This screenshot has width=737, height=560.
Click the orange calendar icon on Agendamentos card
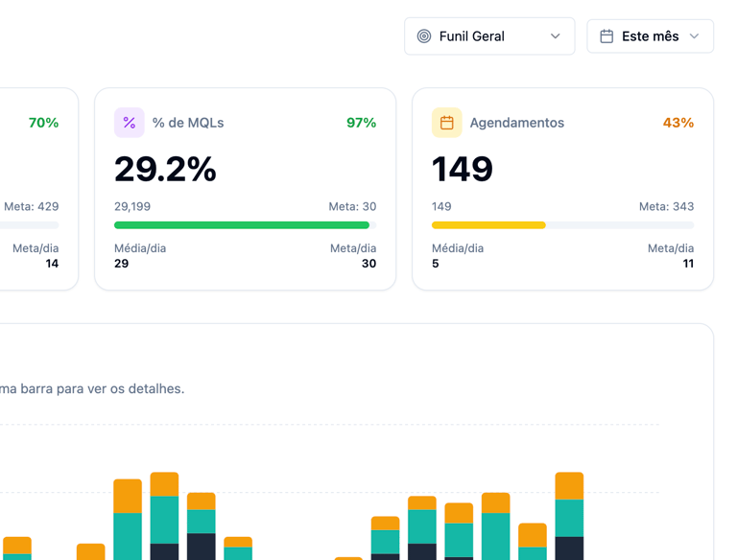tap(446, 123)
